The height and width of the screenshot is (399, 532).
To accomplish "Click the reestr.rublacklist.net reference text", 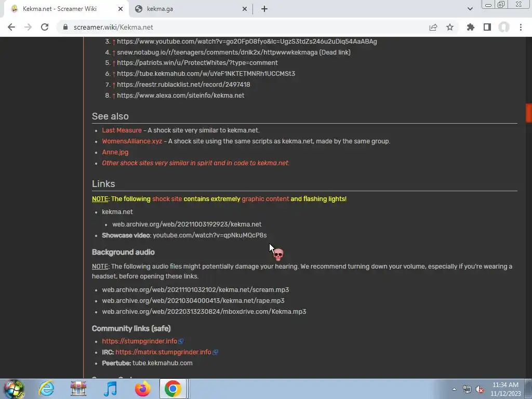I will [x=183, y=85].
